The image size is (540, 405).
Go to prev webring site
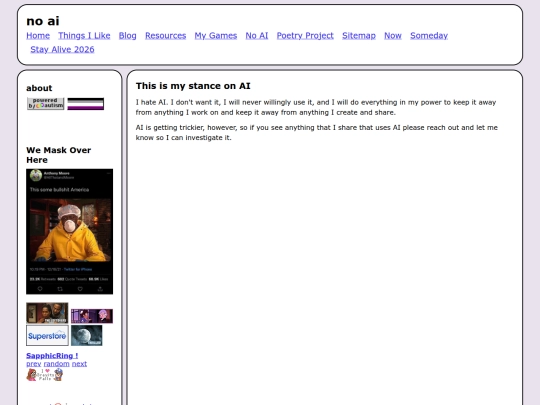(x=34, y=364)
